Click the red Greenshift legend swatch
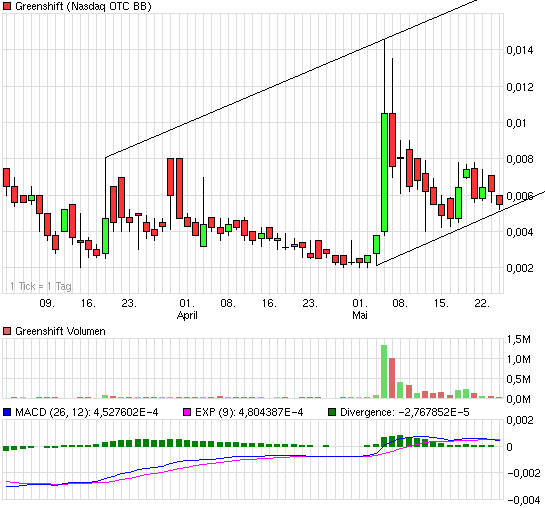Image resolution: width=545 pixels, height=508 pixels. pos(7,6)
